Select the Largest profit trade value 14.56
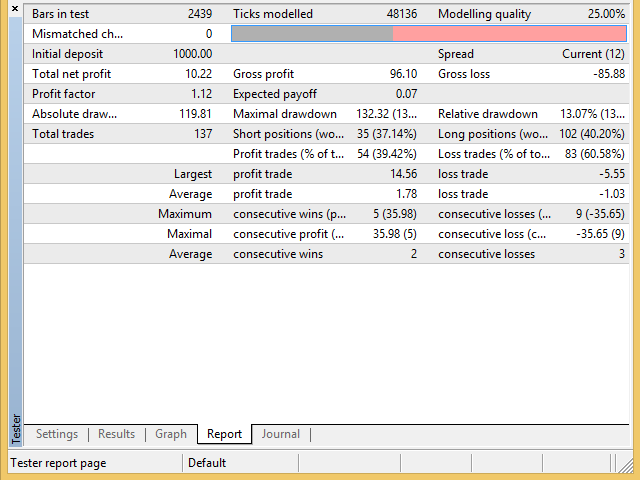 [401, 174]
